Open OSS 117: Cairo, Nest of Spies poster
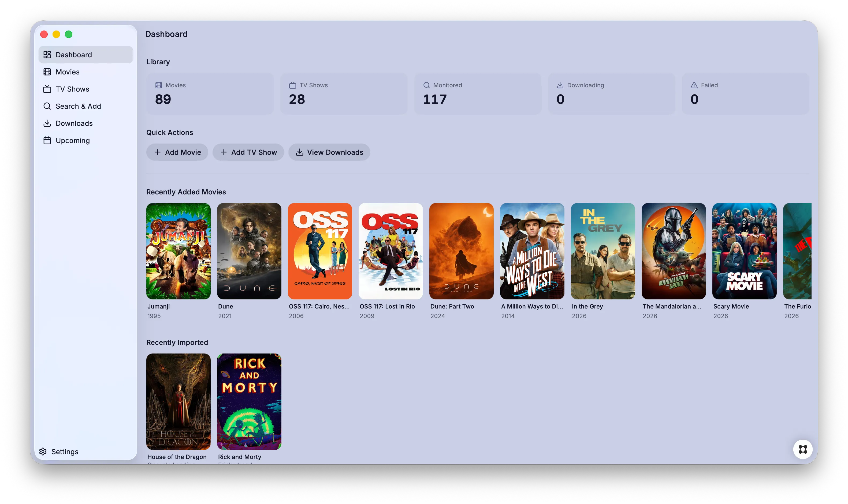This screenshot has width=848, height=504. [x=320, y=251]
